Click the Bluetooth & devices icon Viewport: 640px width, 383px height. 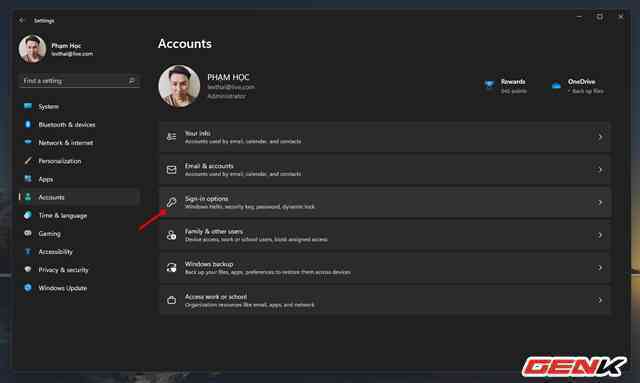pos(28,124)
